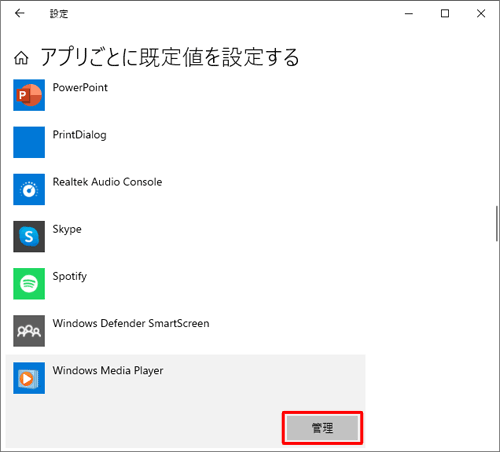Click the Windows Media Player icon

(29, 378)
